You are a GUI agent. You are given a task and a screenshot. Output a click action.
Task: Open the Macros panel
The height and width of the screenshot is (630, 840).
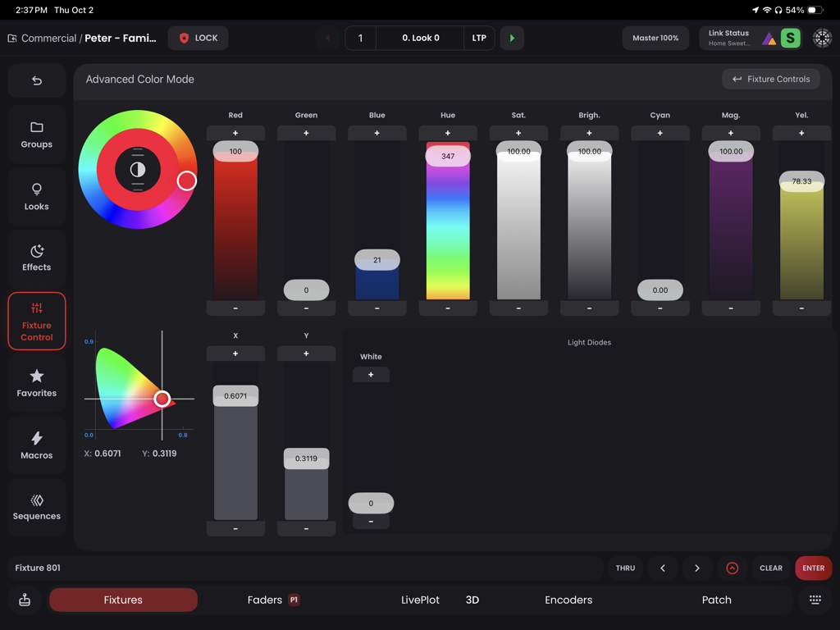tap(36, 445)
